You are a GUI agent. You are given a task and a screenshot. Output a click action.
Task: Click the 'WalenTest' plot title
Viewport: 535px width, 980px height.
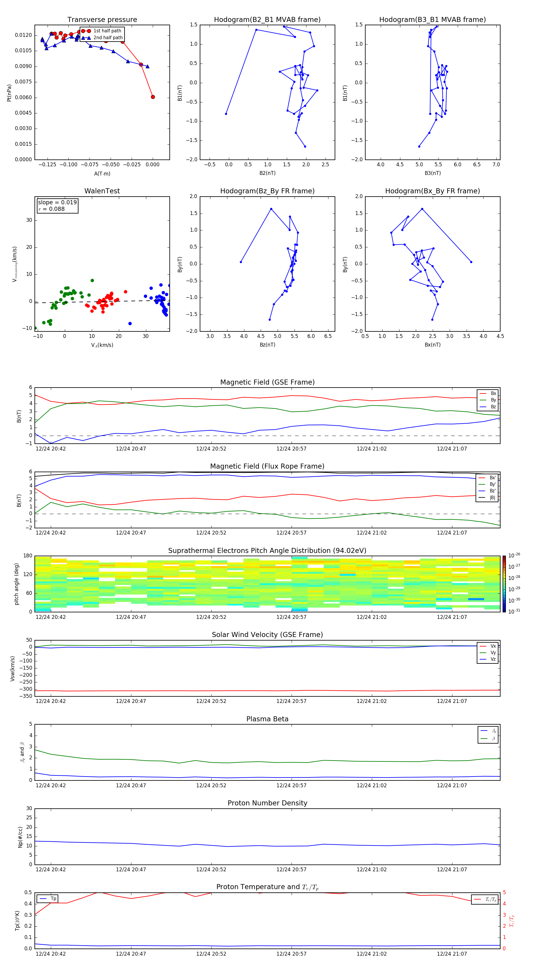[x=102, y=191]
